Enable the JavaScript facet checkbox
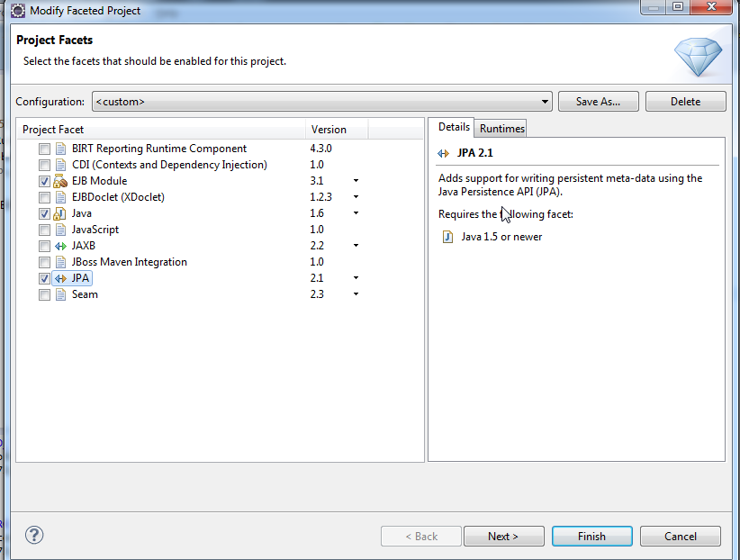 point(45,230)
